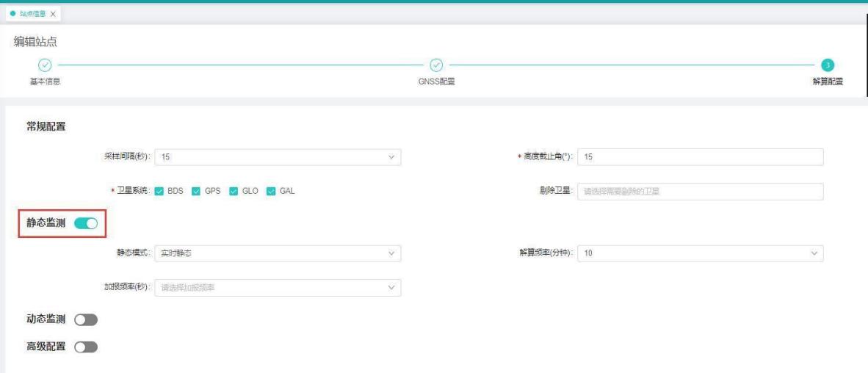Click the GNSS配置 step checkmark icon
Screen dimensions: 868x373
click(435, 65)
